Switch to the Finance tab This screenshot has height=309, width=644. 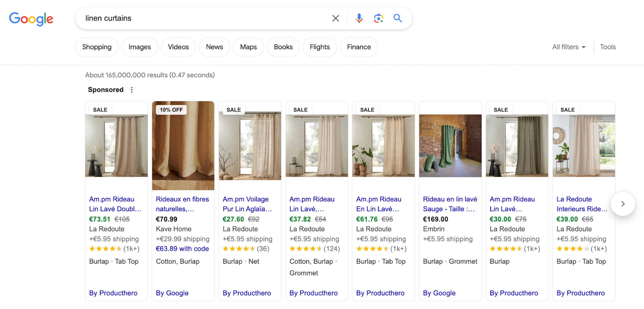point(359,47)
